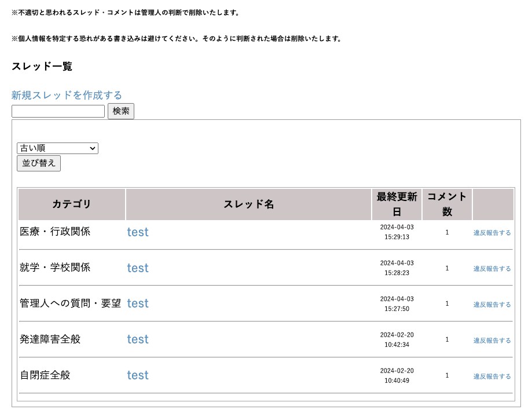Click 違反報告する for 就学・学校関係 thread
The width and height of the screenshot is (532, 413).
pos(492,269)
